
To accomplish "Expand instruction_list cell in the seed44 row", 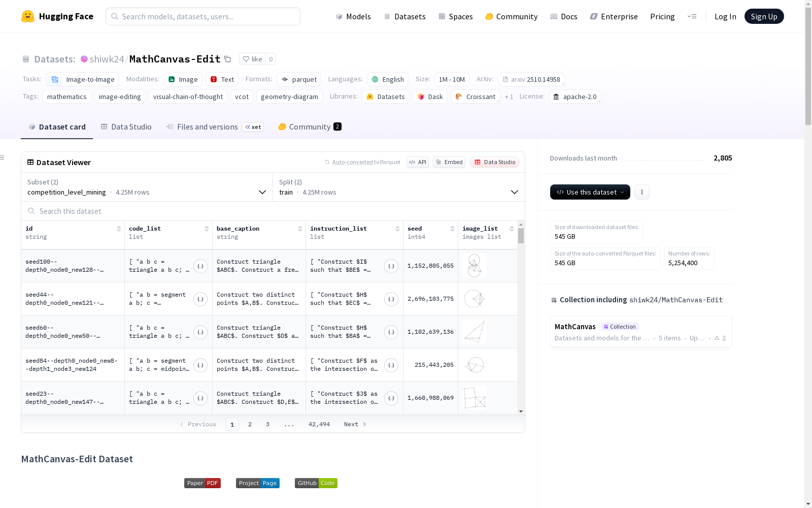I will tap(391, 299).
